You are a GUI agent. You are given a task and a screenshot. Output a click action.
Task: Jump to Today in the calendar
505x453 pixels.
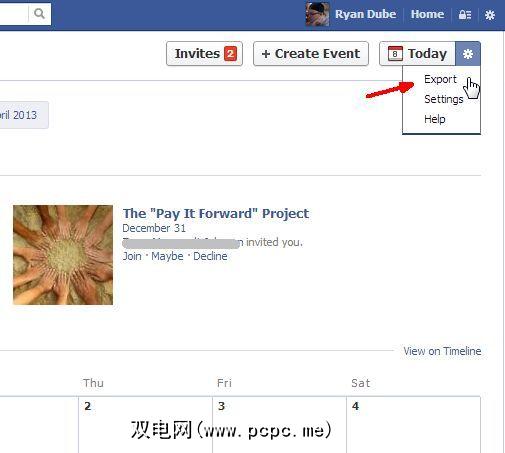pyautogui.click(x=417, y=54)
